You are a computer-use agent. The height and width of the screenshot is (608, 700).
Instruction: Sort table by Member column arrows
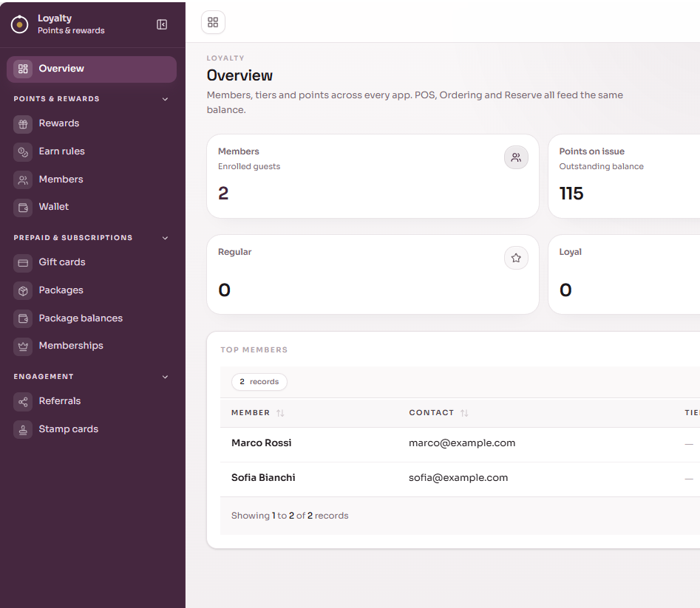tap(280, 413)
